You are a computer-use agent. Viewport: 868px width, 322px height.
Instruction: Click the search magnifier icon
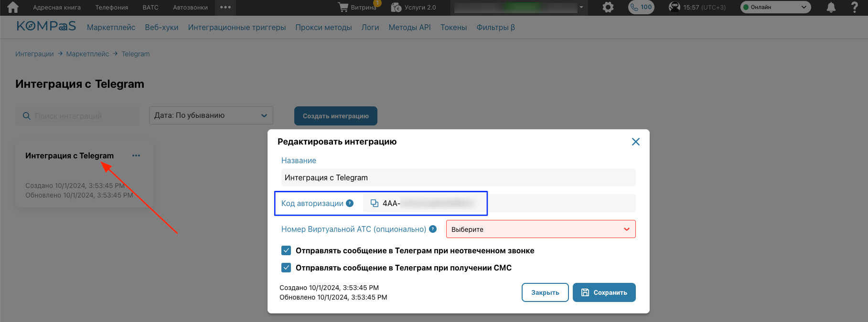pyautogui.click(x=27, y=116)
